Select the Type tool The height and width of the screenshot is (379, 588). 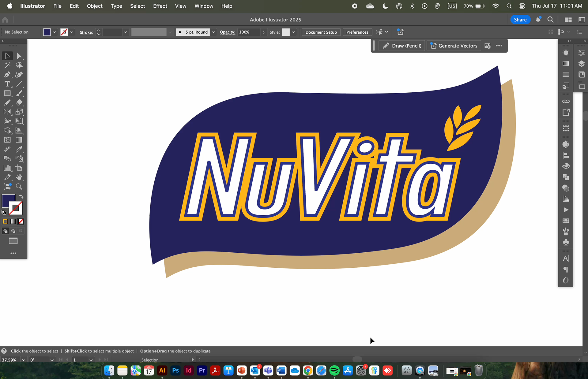click(x=7, y=84)
